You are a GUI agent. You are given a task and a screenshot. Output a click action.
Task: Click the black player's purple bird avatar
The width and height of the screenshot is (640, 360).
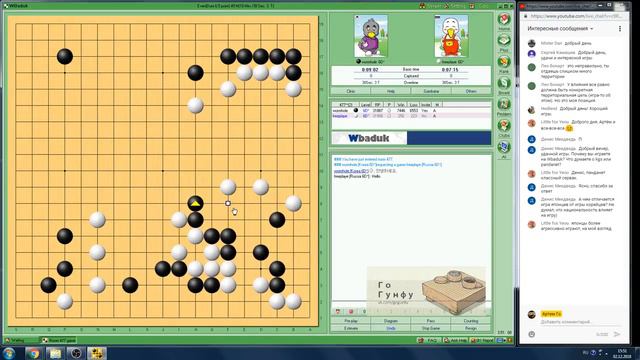coord(371,36)
